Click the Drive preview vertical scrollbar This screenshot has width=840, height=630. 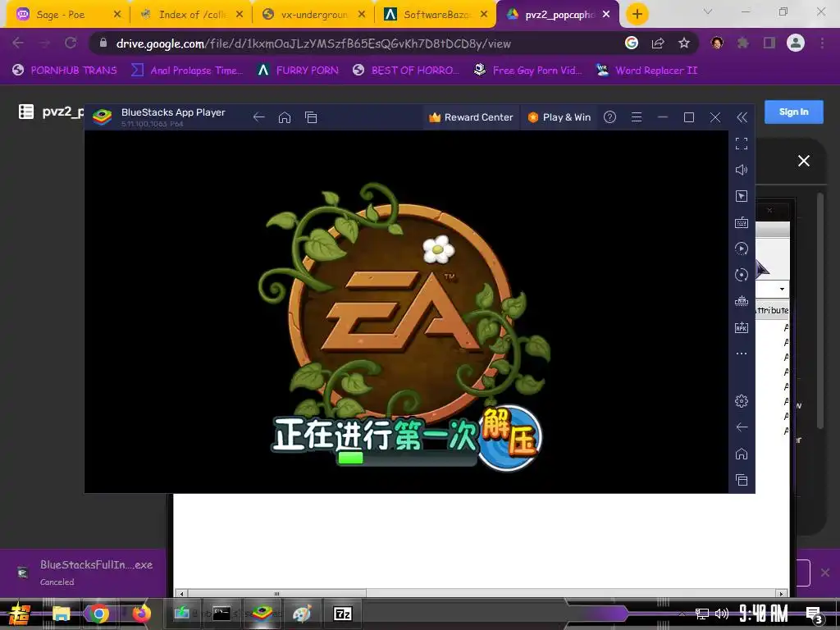(819, 311)
